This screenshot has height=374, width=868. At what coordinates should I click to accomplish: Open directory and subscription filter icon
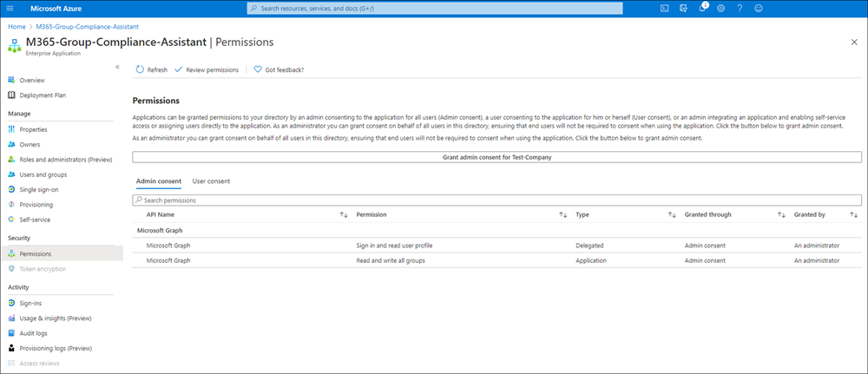pyautogui.click(x=684, y=9)
